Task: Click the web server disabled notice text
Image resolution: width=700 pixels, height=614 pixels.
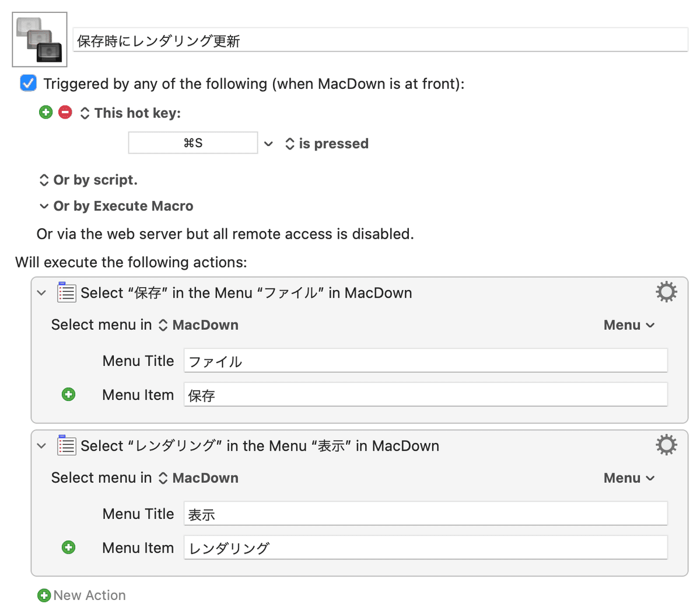Action: 225,234
